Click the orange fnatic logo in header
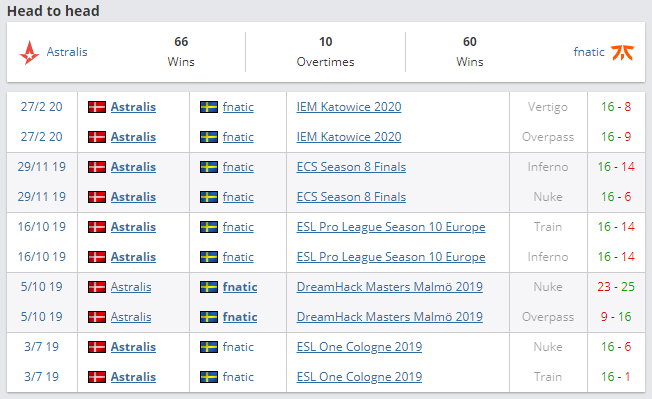 pos(622,52)
